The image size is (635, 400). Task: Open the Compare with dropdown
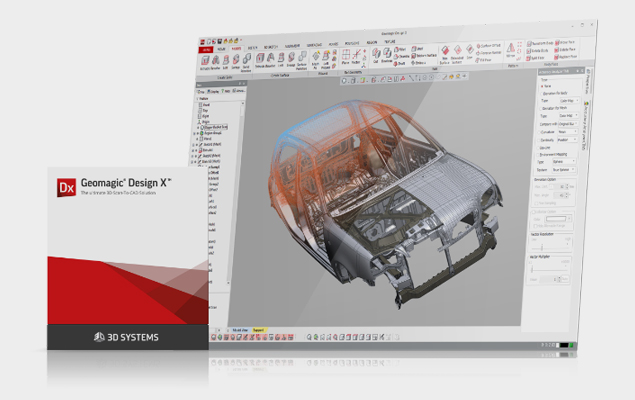[568, 124]
